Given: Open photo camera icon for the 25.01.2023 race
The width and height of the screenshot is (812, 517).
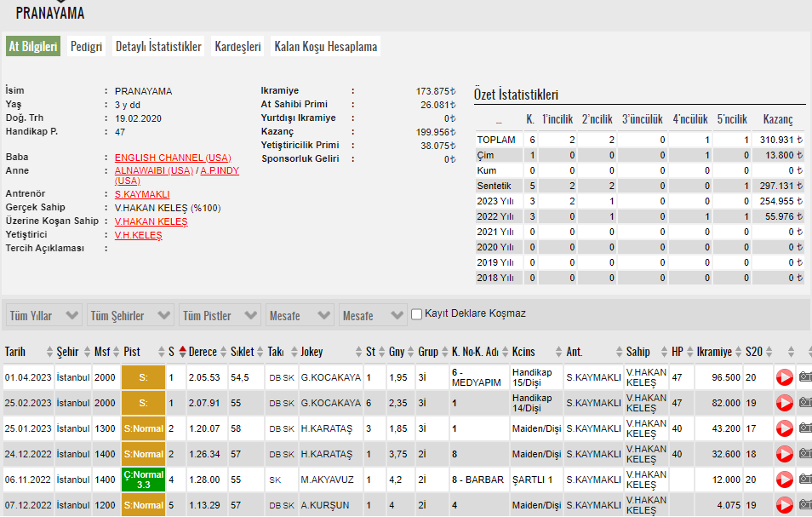Looking at the screenshot, I should tap(805, 428).
